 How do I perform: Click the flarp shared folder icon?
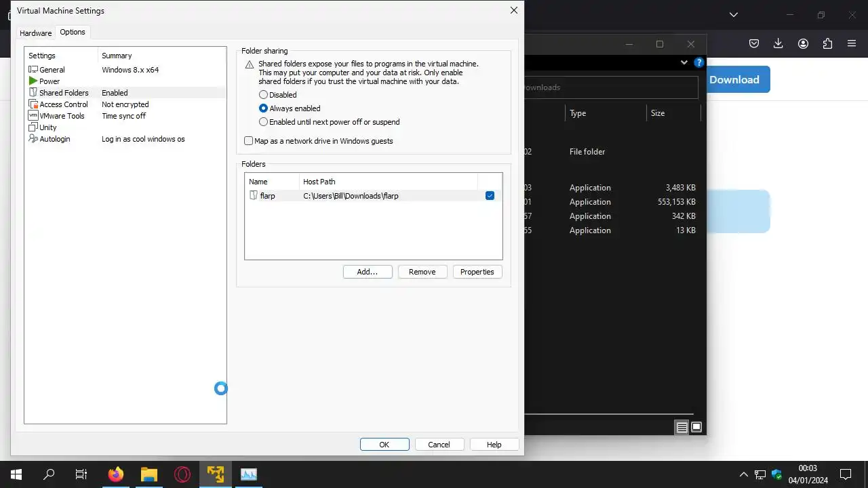coord(254,196)
